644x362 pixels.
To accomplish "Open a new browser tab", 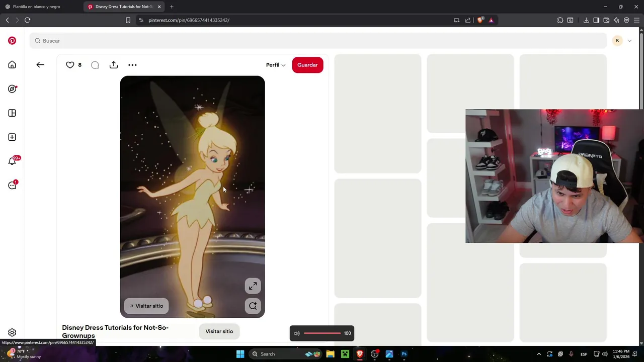I will pyautogui.click(x=172, y=7).
